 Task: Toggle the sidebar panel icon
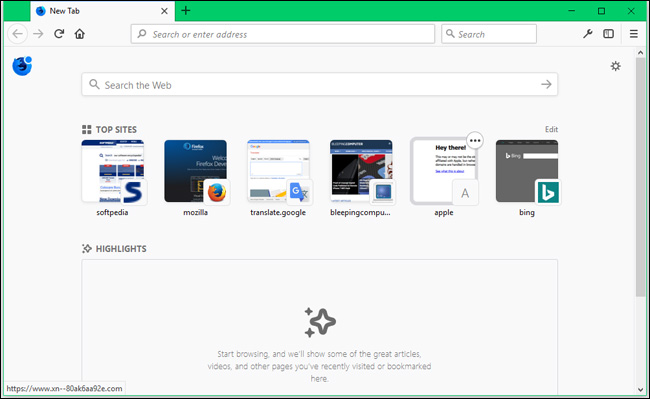click(x=609, y=34)
